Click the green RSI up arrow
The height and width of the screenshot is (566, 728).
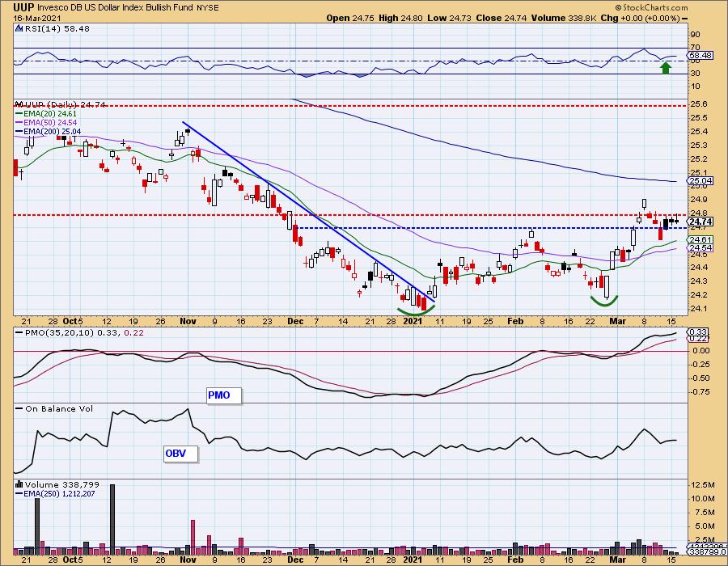666,68
